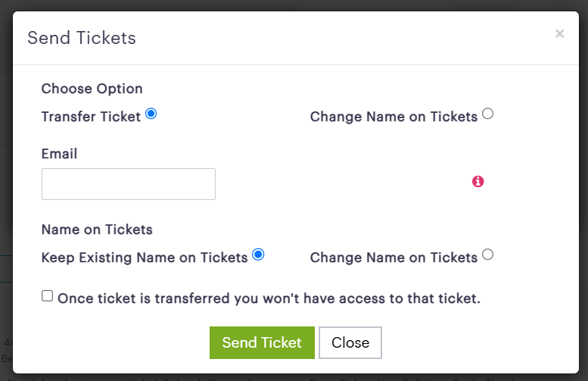The height and width of the screenshot is (381, 588).
Task: Select the Transfer Ticket radio button
Action: 151,114
